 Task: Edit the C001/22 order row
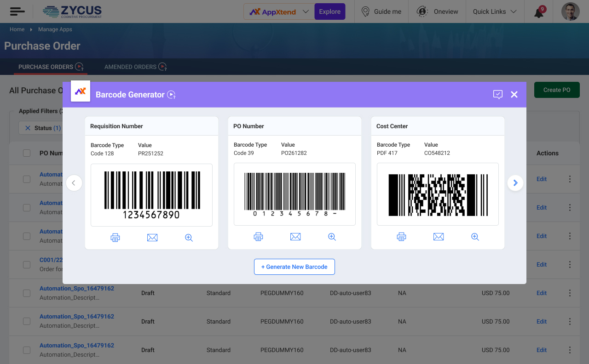(x=542, y=265)
